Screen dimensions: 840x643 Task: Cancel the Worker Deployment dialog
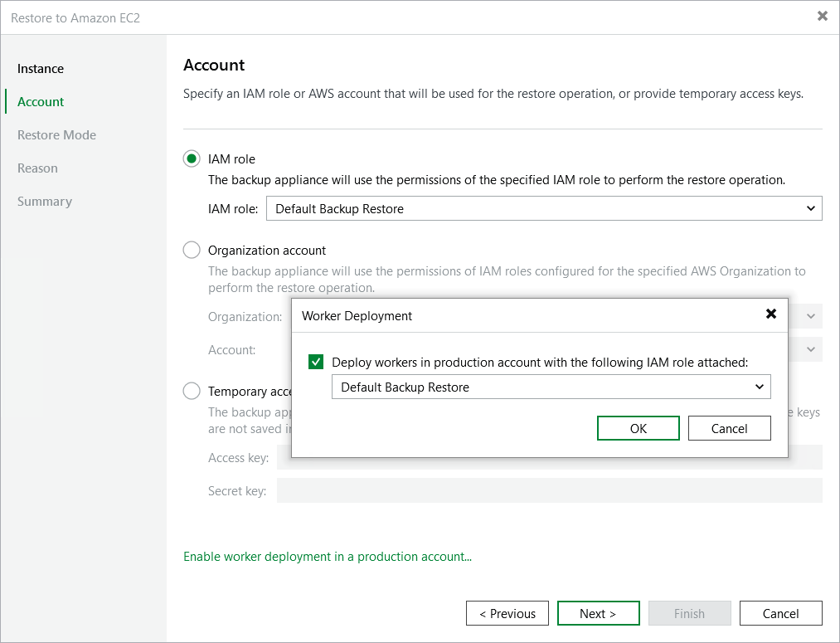[x=729, y=428]
